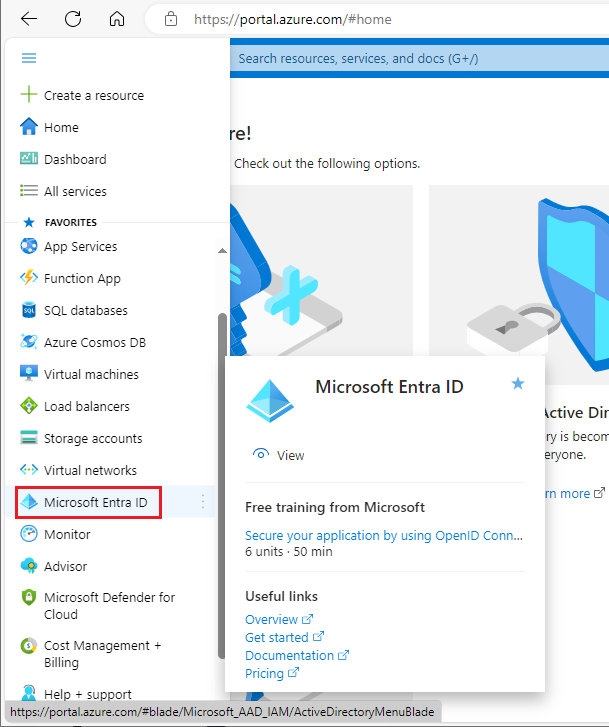Screen dimensions: 609x727
Task: Click the Storage accounts icon
Action: 29,437
